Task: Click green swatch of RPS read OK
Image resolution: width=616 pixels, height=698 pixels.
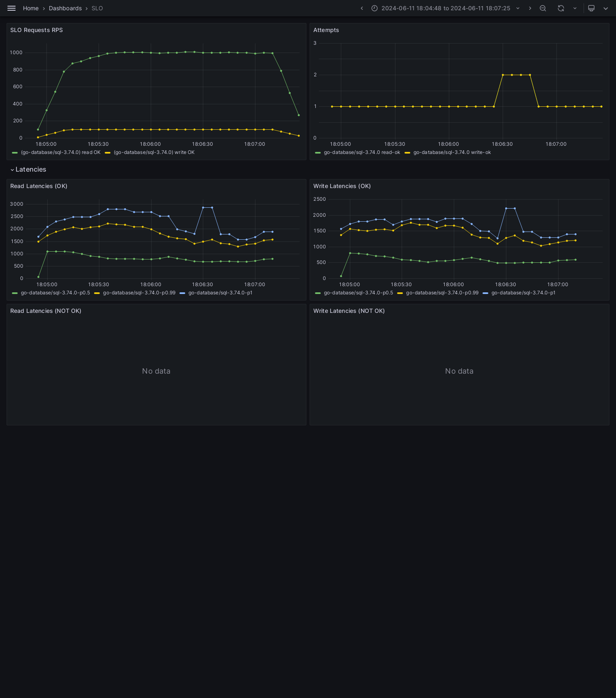Action: 15,153
